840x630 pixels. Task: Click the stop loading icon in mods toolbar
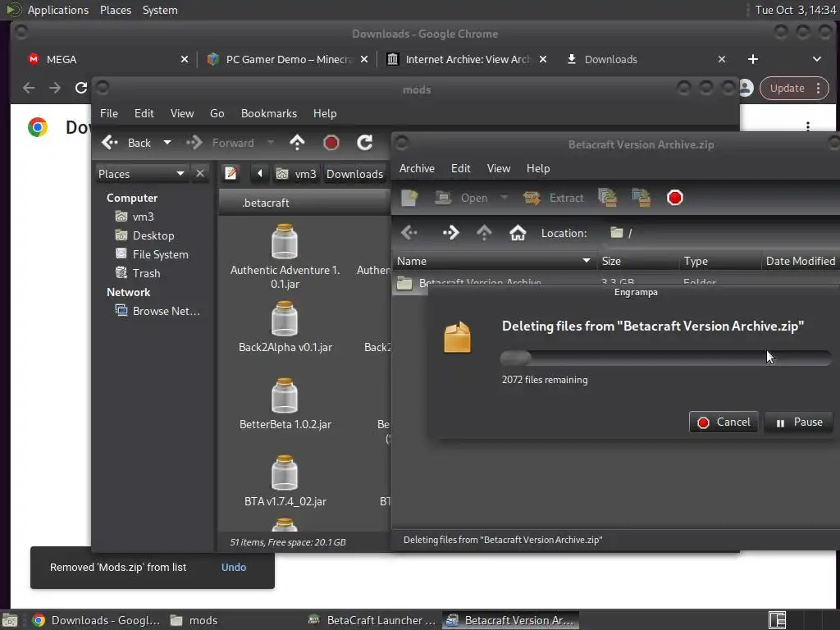331,143
